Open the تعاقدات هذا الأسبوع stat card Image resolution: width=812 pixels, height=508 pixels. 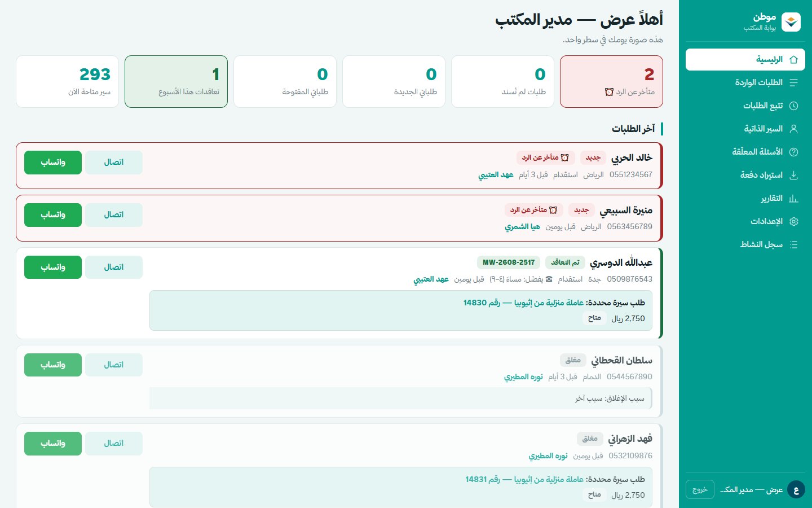pyautogui.click(x=176, y=81)
